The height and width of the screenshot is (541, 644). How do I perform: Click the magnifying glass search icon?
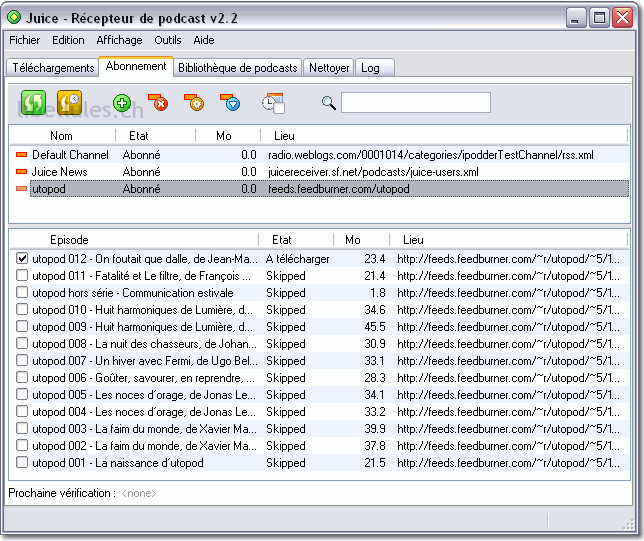[x=329, y=103]
